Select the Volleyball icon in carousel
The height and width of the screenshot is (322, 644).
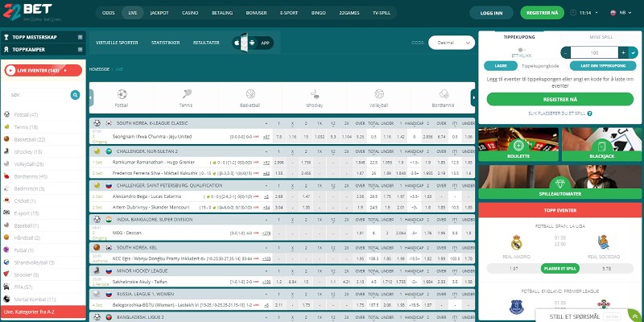379,94
